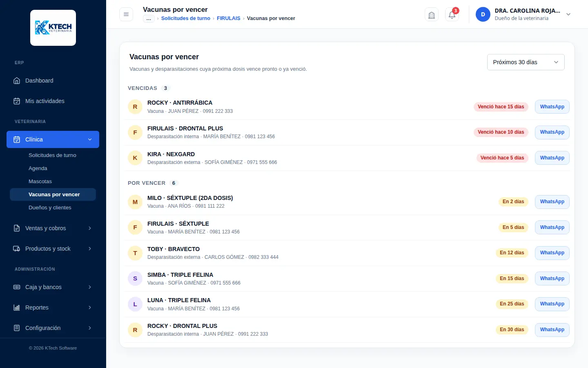Open the user profile menu chevron
Screen dimensions: 588x368
tap(568, 14)
